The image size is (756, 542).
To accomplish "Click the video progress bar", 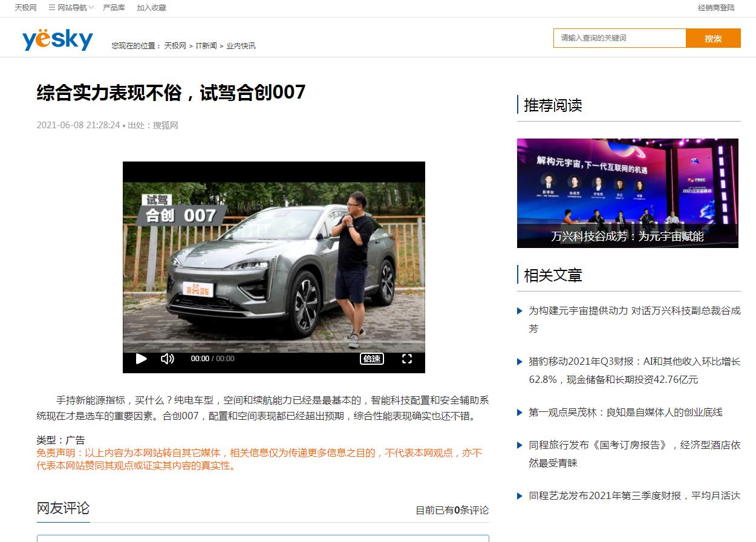I will pyautogui.click(x=274, y=343).
